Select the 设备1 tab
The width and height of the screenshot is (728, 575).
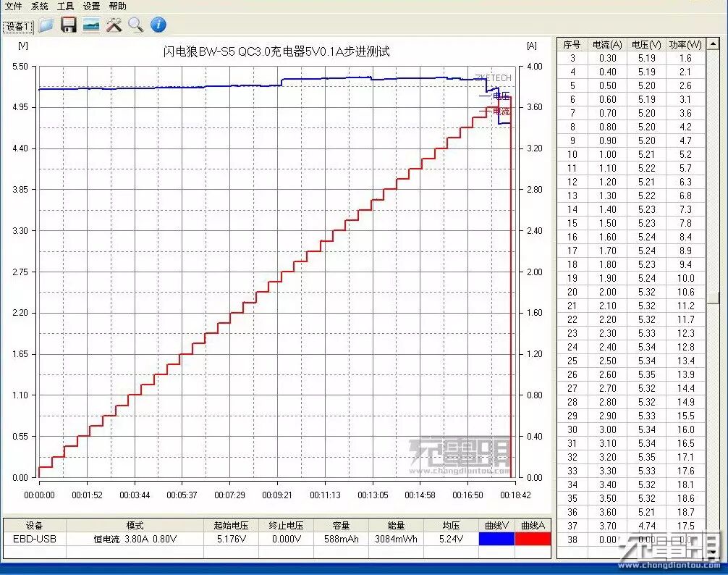click(17, 27)
